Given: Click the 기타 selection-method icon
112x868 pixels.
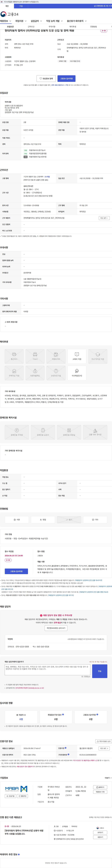Looking at the screenshot, I should pos(95,520).
